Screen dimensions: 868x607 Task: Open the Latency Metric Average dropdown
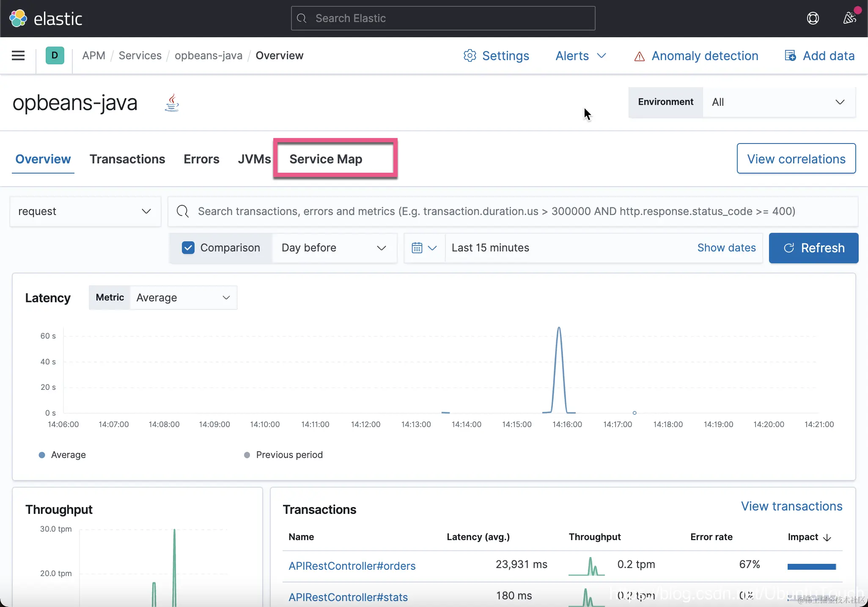pos(183,298)
